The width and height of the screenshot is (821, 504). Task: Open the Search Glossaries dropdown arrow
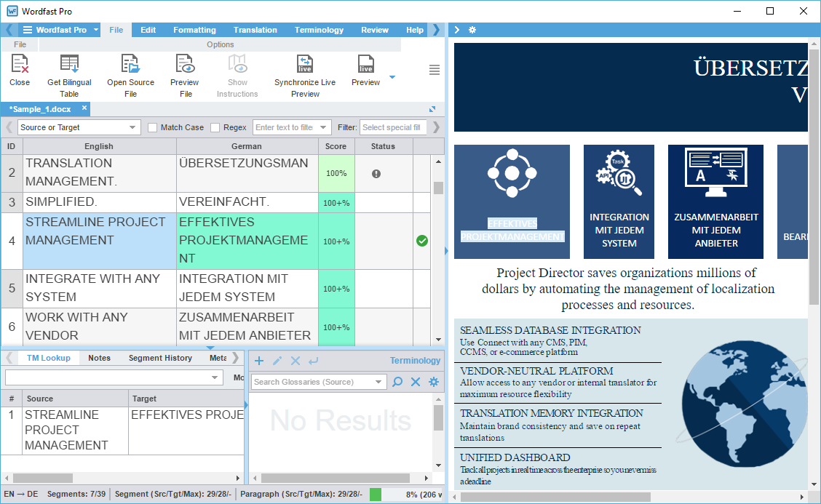point(378,382)
